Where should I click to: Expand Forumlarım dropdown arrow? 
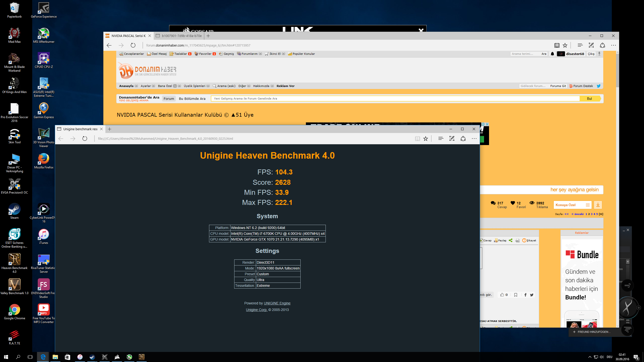click(260, 54)
